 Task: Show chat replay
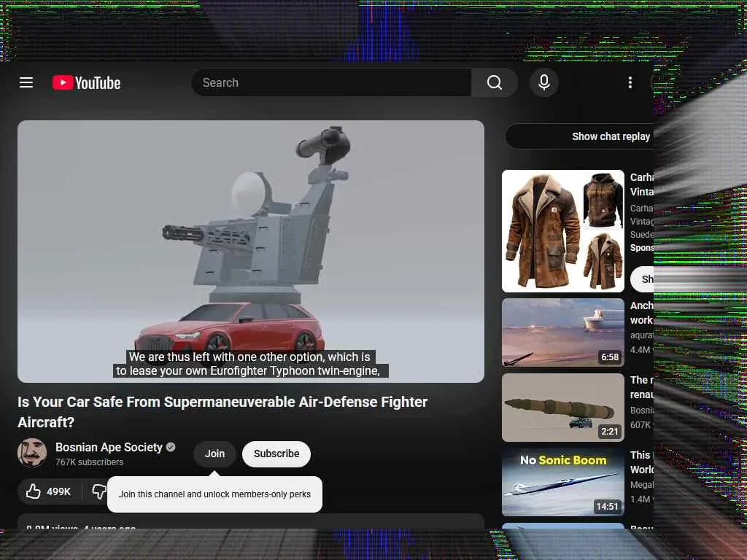(x=580, y=136)
